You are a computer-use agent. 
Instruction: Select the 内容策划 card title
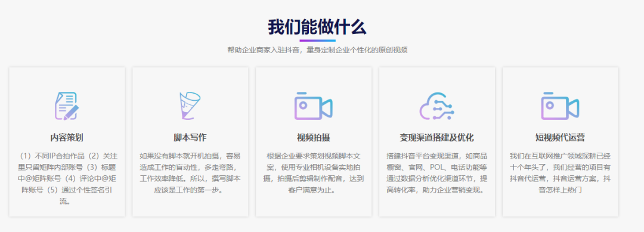pyautogui.click(x=67, y=137)
